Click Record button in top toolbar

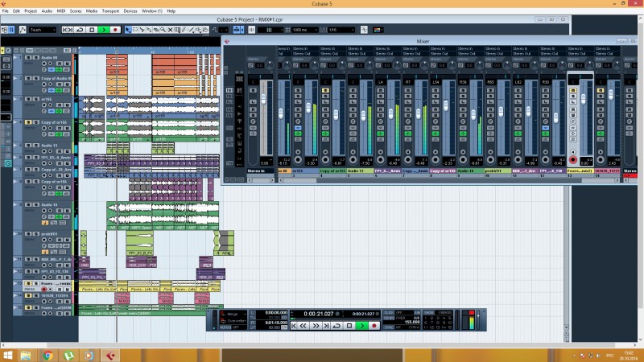pyautogui.click(x=115, y=30)
